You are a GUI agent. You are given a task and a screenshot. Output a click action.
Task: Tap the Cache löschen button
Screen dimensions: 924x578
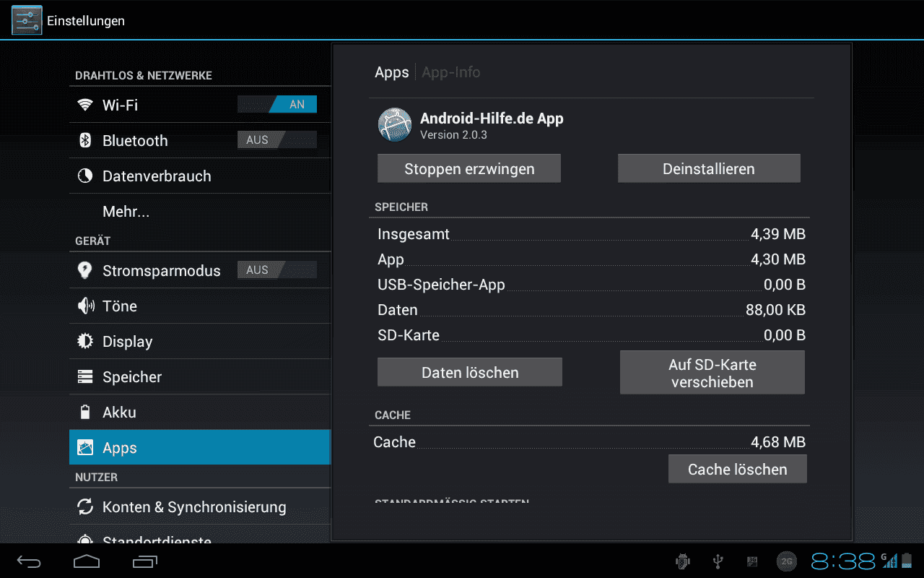(738, 469)
